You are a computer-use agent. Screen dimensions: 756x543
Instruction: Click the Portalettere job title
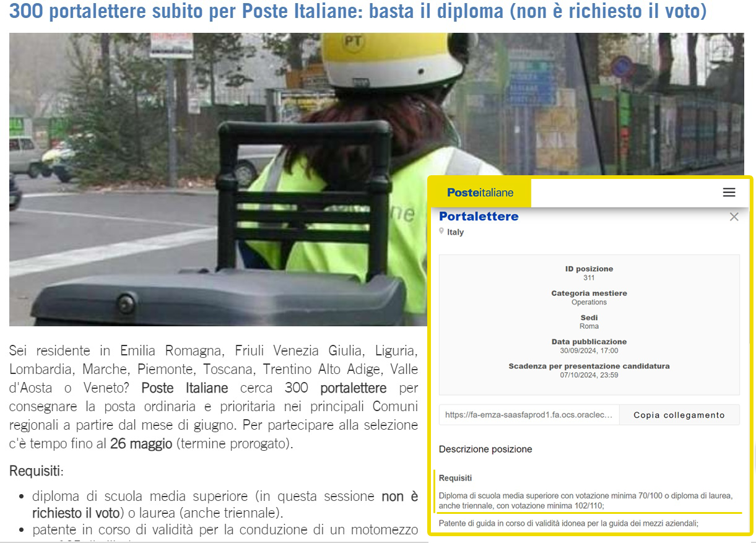pyautogui.click(x=479, y=216)
